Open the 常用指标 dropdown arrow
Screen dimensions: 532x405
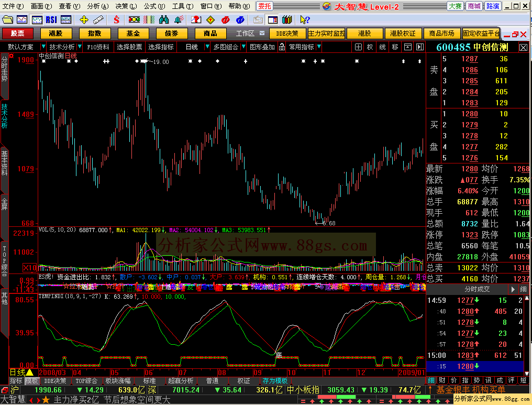click(x=318, y=47)
